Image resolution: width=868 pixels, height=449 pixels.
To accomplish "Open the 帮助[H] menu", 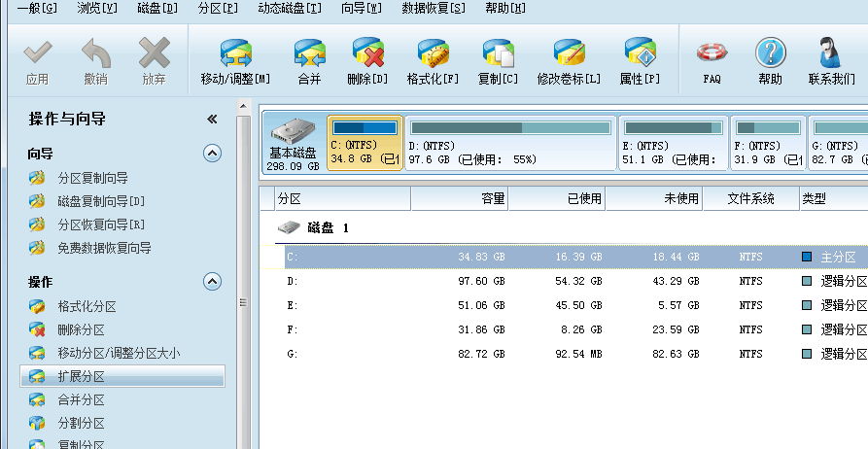I will coord(505,9).
